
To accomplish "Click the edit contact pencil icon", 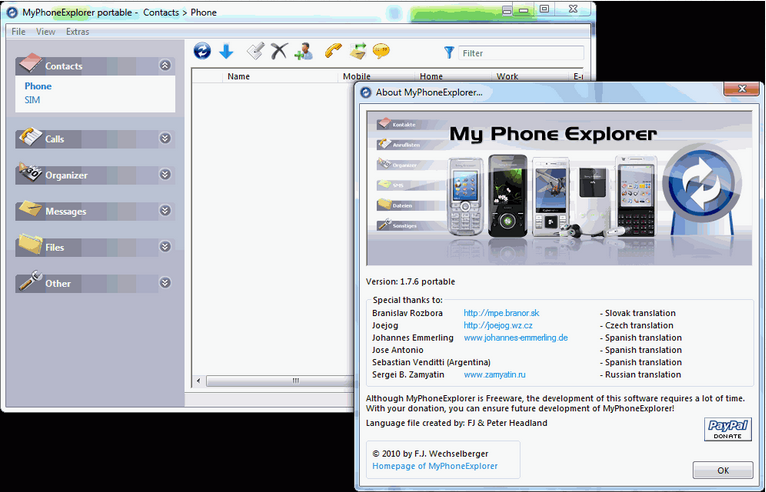I will click(255, 51).
